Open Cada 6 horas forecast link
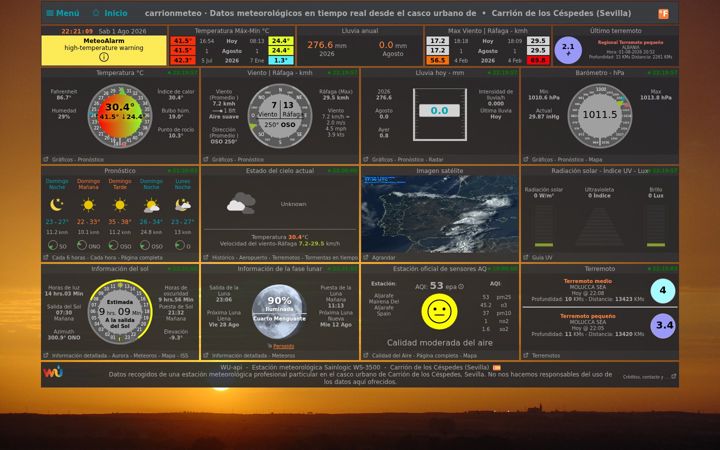720x450 pixels. [x=69, y=258]
